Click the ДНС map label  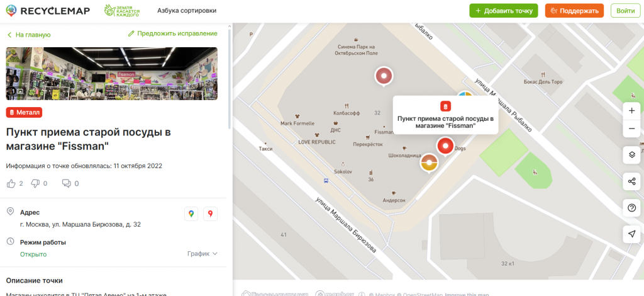tap(336, 130)
